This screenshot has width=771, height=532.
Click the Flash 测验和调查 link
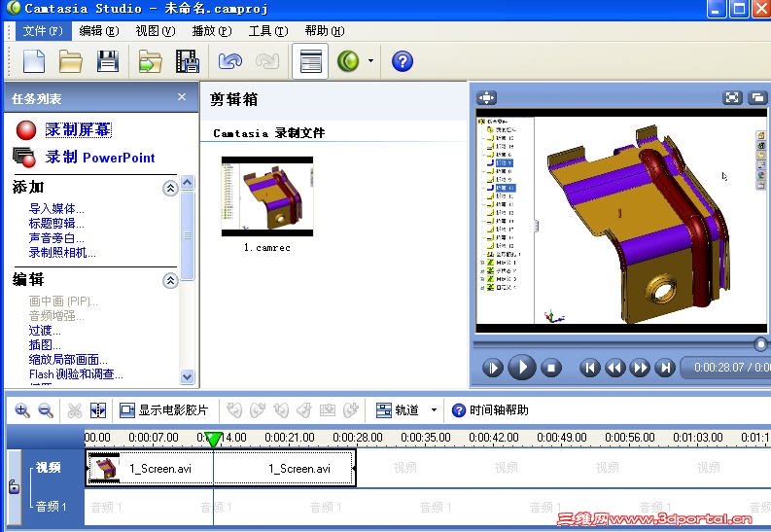(x=76, y=374)
